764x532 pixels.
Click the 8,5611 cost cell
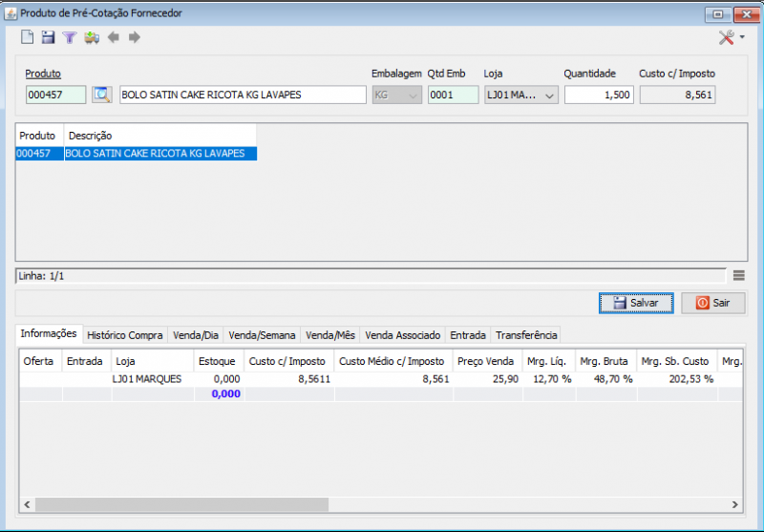(x=289, y=379)
